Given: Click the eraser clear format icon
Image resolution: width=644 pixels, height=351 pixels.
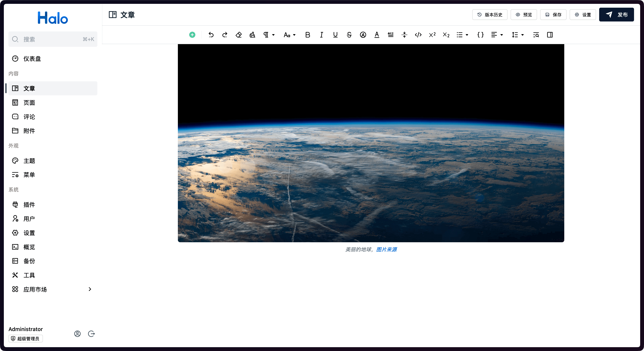Looking at the screenshot, I should tap(238, 35).
